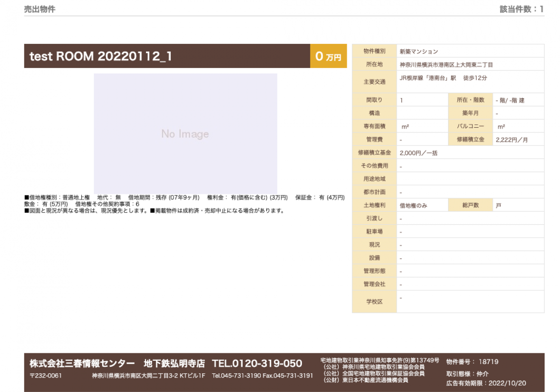Click the No Image placeholder thumbnail
The height and width of the screenshot is (392, 560).
tap(185, 134)
